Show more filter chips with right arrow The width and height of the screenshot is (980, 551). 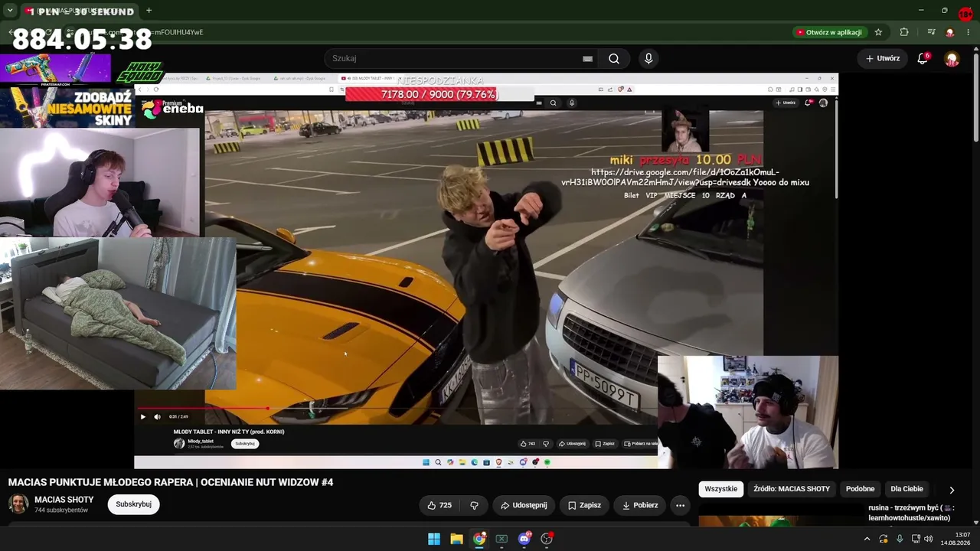pyautogui.click(x=952, y=490)
